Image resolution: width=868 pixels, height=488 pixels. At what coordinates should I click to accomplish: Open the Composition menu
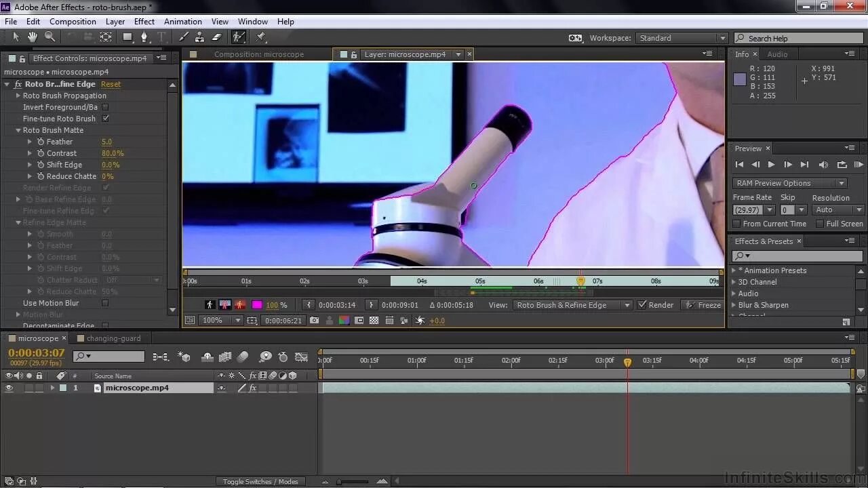73,21
